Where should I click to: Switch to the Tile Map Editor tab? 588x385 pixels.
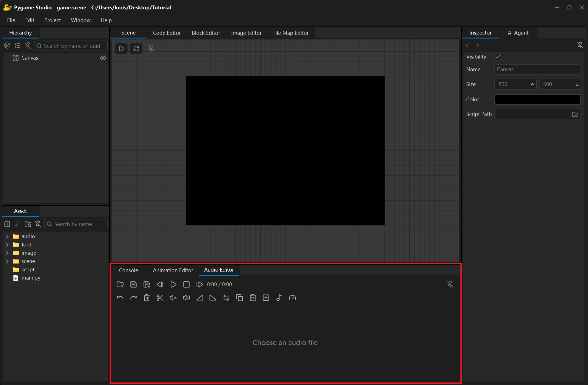pos(291,33)
